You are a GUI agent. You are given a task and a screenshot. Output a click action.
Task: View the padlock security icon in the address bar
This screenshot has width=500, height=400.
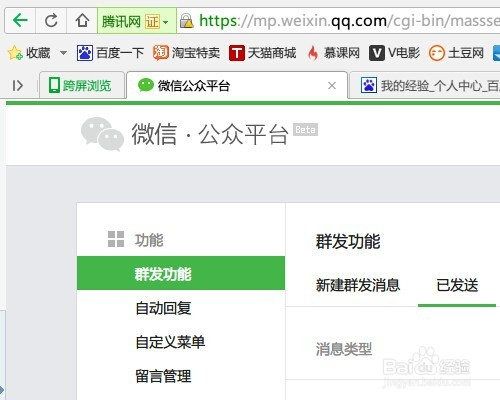186,21
